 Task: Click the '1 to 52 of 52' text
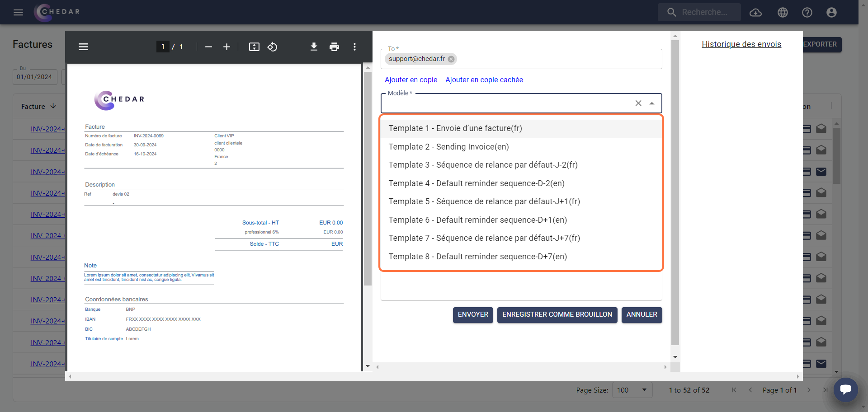pyautogui.click(x=689, y=390)
